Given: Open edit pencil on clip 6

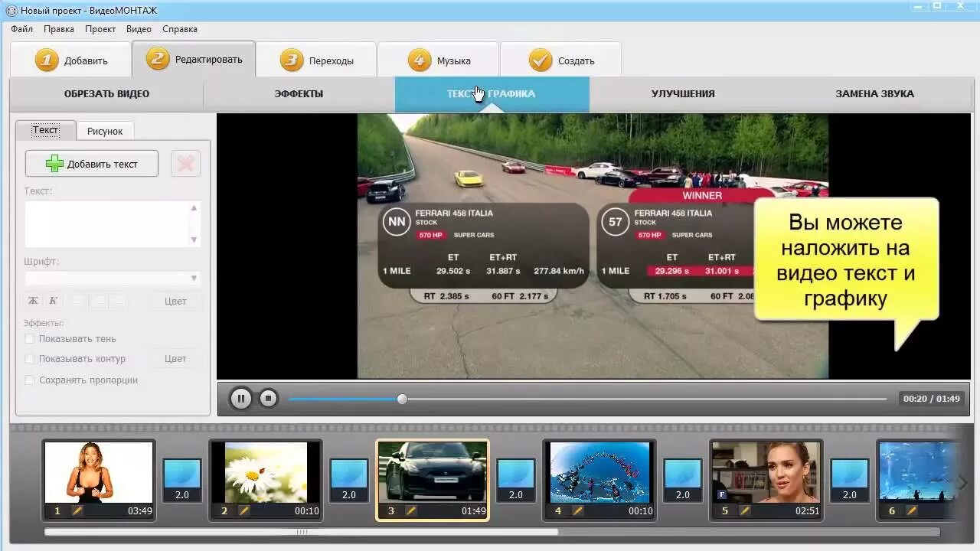Looking at the screenshot, I should (x=911, y=510).
